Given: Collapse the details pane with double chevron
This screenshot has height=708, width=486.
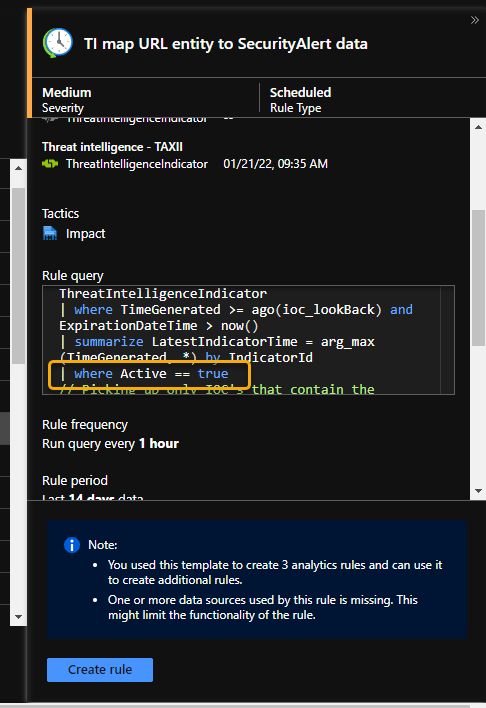Looking at the screenshot, I should [474, 20].
